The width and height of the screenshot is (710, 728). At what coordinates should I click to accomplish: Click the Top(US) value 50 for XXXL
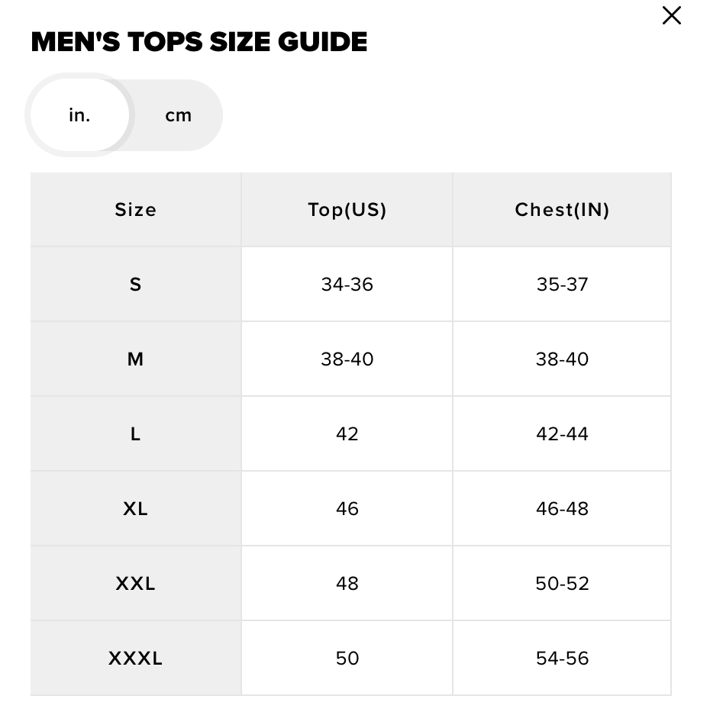tap(347, 659)
